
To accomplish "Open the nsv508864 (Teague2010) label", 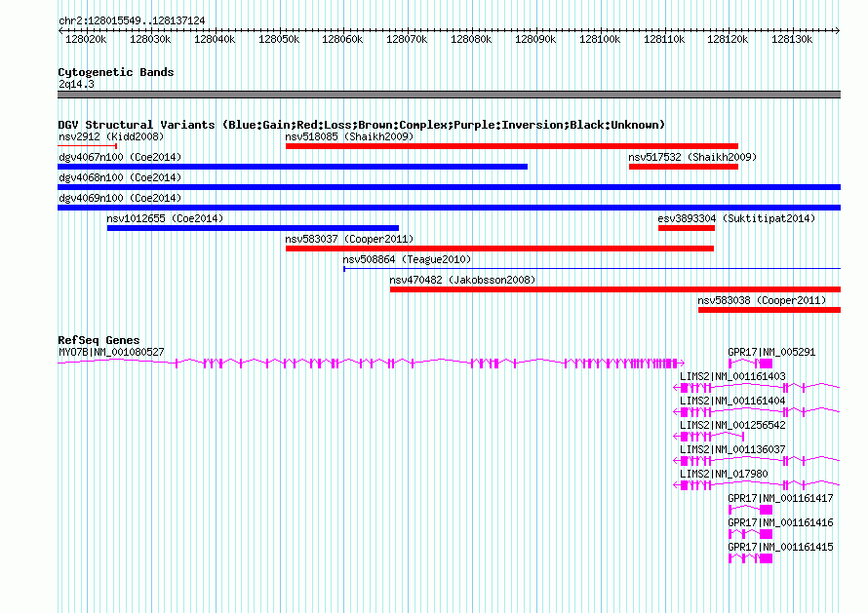I will tap(407, 259).
